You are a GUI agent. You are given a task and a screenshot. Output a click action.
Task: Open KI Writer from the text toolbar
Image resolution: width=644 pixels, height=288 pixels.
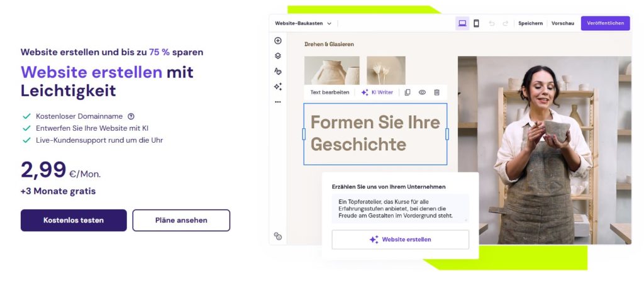pos(377,92)
